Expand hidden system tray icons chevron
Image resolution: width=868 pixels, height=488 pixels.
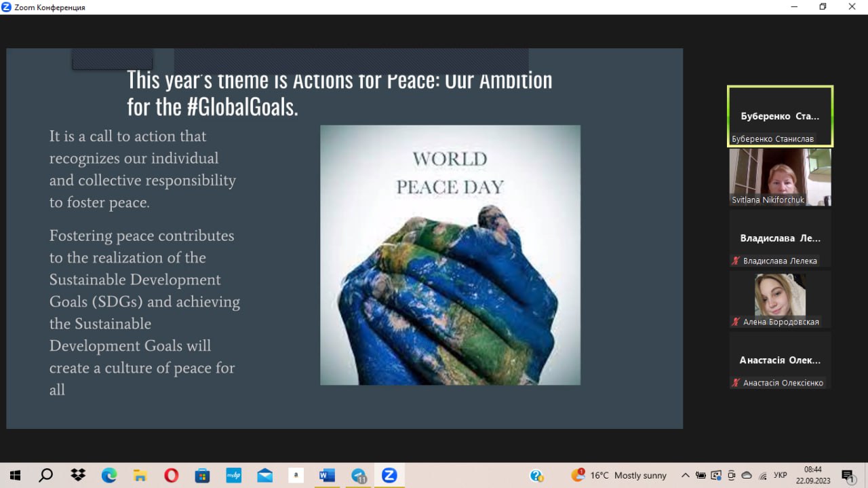[x=685, y=476]
